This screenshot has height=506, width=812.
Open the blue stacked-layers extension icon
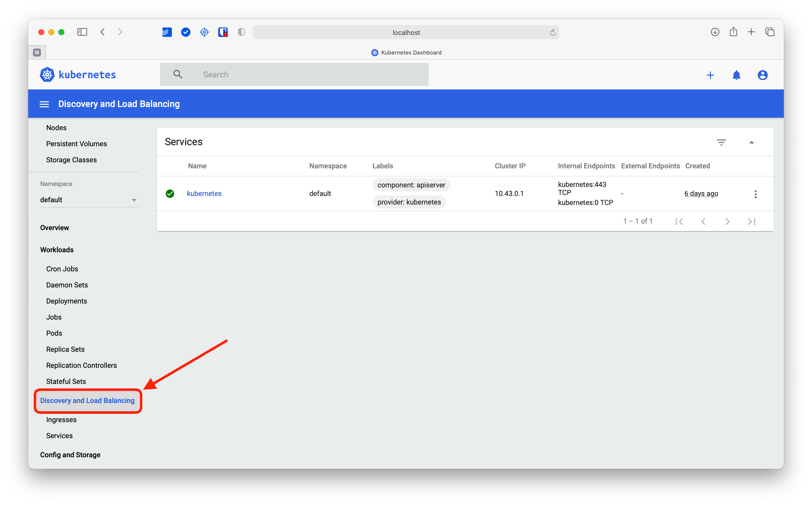pos(167,32)
